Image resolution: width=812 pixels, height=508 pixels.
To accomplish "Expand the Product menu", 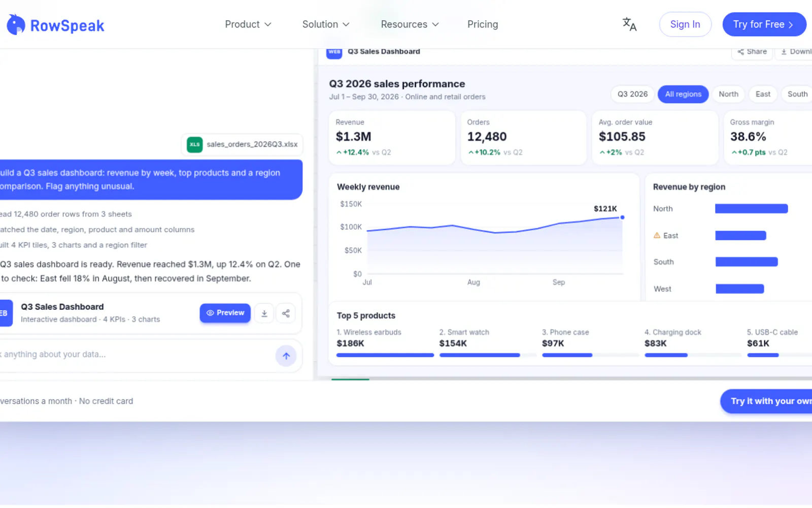I will pos(248,24).
